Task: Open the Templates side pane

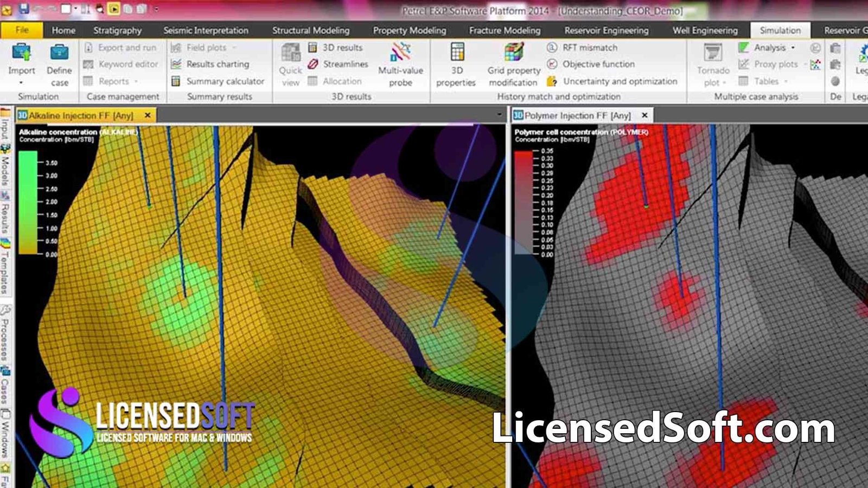Action: 5,266
